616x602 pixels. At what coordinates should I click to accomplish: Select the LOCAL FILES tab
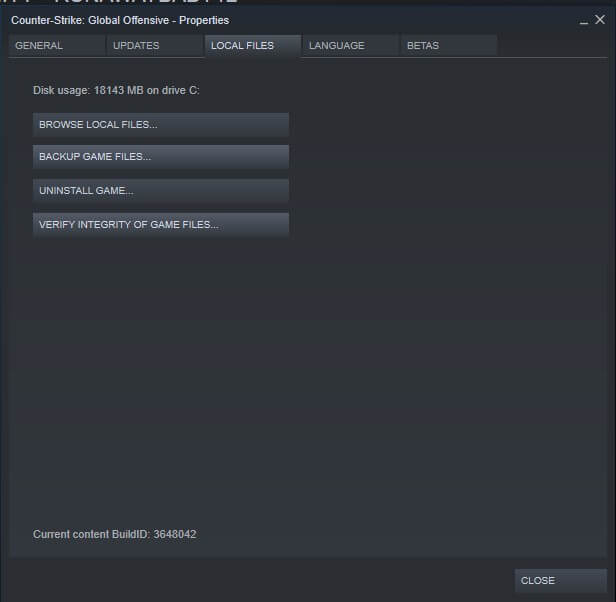point(253,46)
